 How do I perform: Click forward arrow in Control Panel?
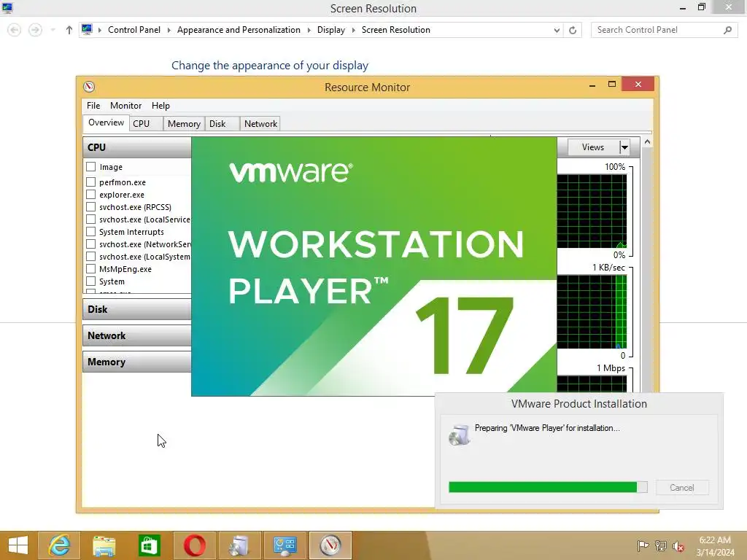35,30
